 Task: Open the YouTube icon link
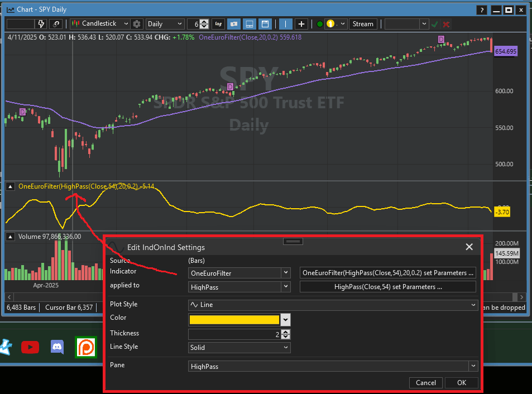pyautogui.click(x=30, y=347)
